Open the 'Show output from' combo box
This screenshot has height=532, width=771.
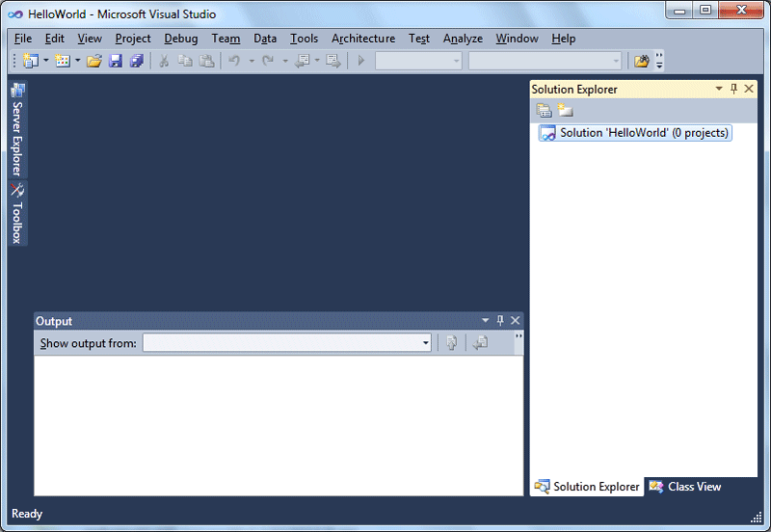tap(286, 343)
